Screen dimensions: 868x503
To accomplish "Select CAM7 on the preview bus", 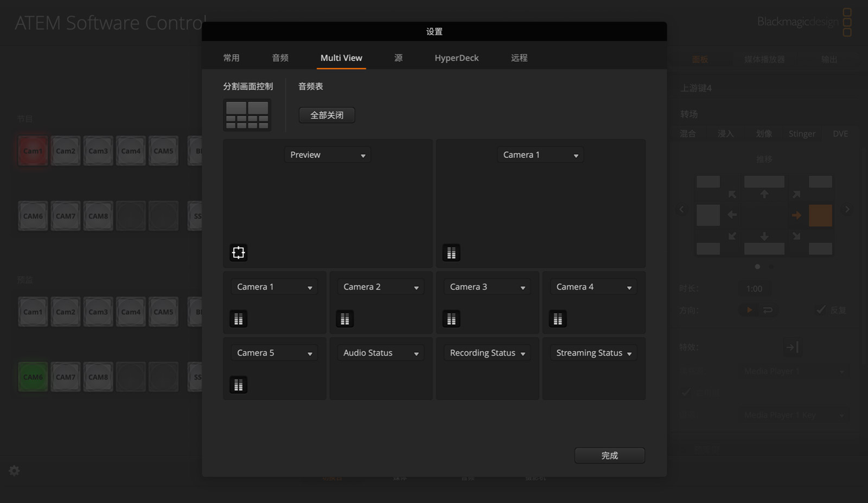I will click(x=66, y=377).
